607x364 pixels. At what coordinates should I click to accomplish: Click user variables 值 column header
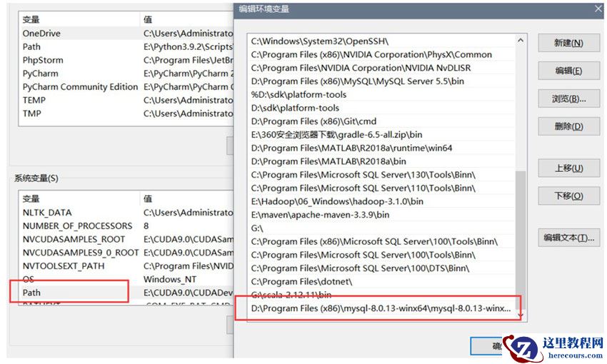(186, 19)
